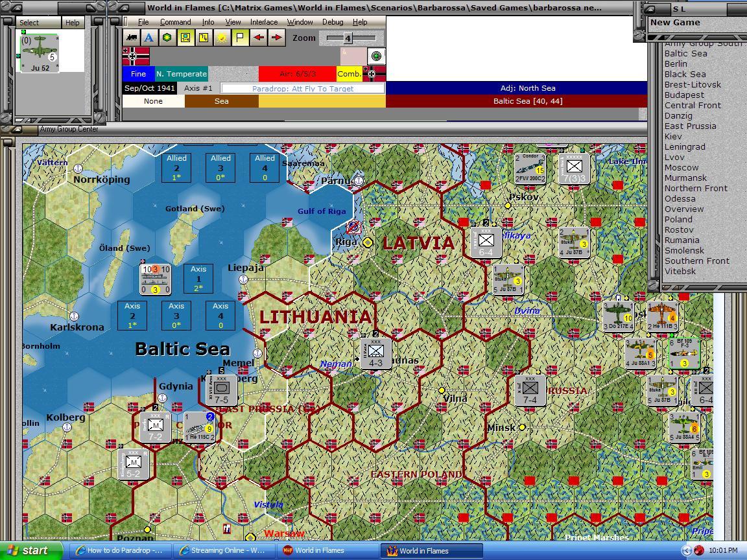Image resolution: width=747 pixels, height=560 pixels.
Task: Toggle the yellow unit status display icon
Action: pos(185,38)
